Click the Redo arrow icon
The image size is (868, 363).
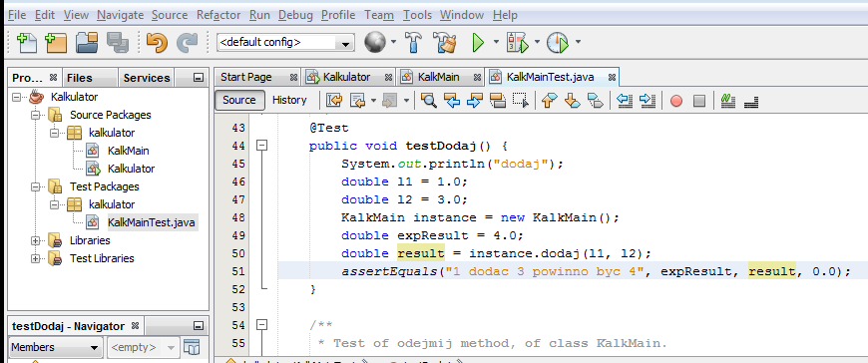pos(188,42)
